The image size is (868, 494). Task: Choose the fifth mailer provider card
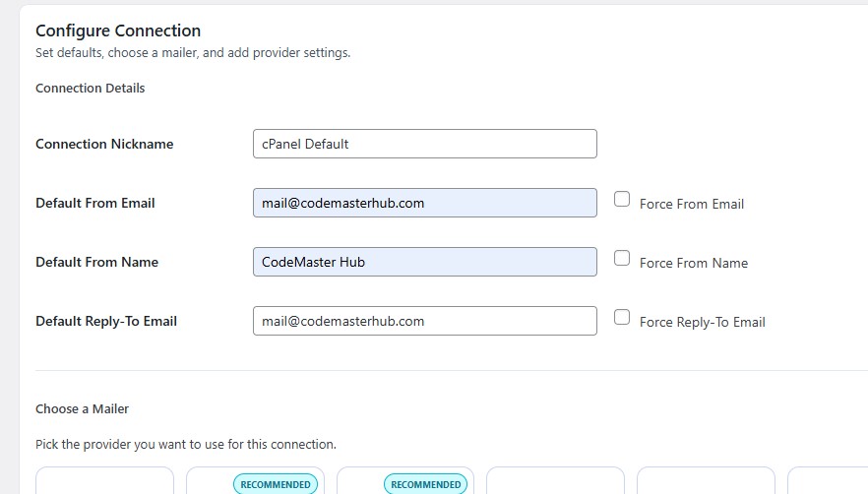(706, 481)
